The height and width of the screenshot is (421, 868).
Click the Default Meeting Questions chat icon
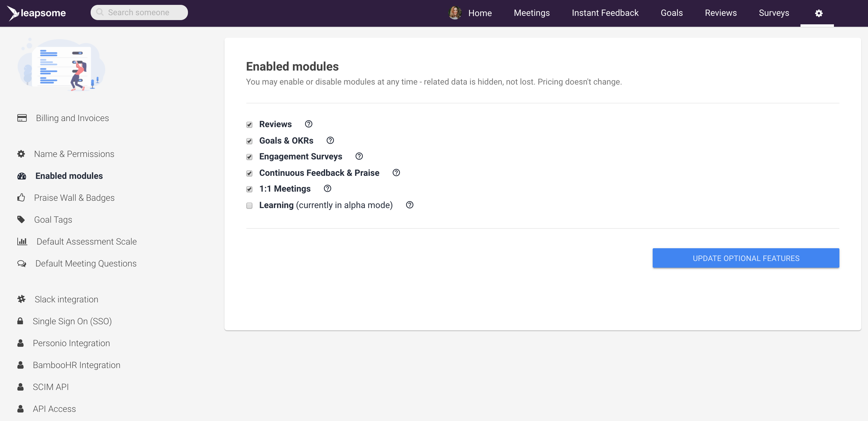pos(22,263)
